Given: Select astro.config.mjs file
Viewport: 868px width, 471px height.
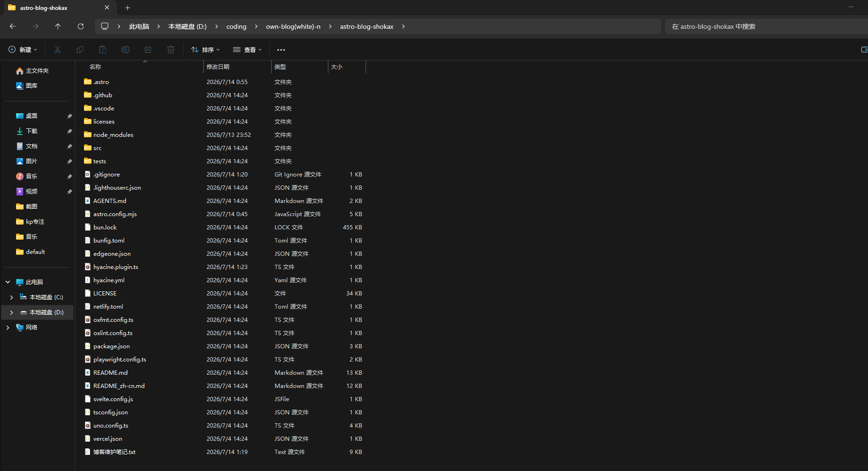Looking at the screenshot, I should 110,214.
